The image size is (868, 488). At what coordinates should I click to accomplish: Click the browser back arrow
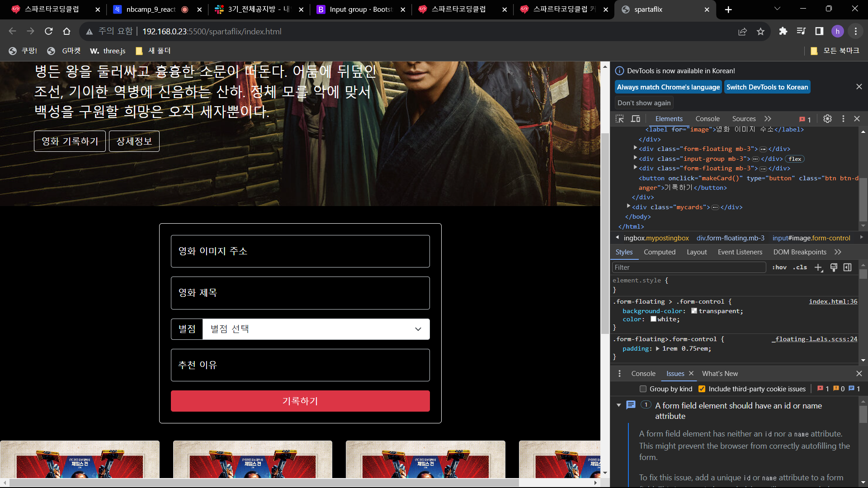(x=13, y=31)
